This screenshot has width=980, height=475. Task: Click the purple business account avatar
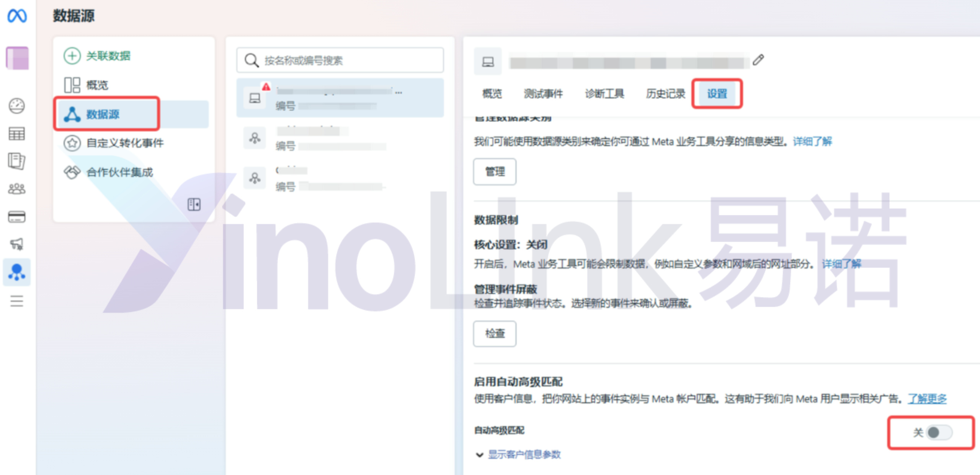tap(17, 58)
